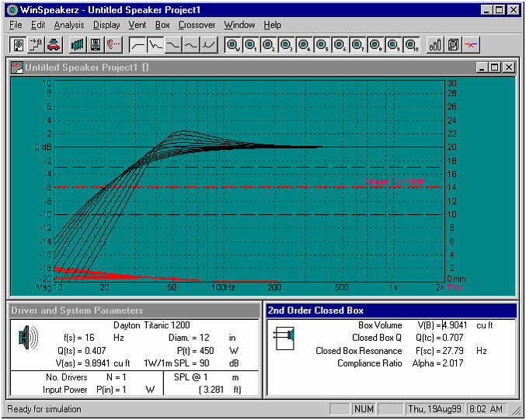Select driver slot number 10
Image resolution: width=526 pixels, height=420 pixels.
[x=412, y=44]
